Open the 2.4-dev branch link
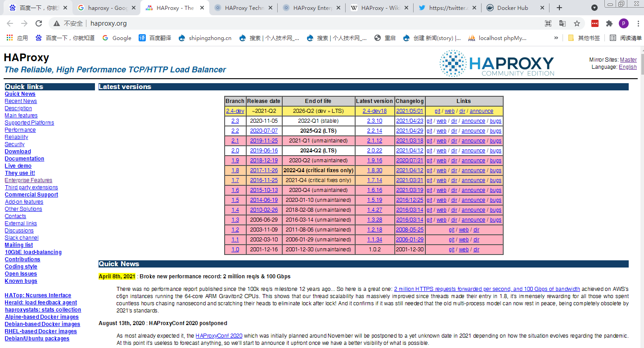 click(235, 111)
